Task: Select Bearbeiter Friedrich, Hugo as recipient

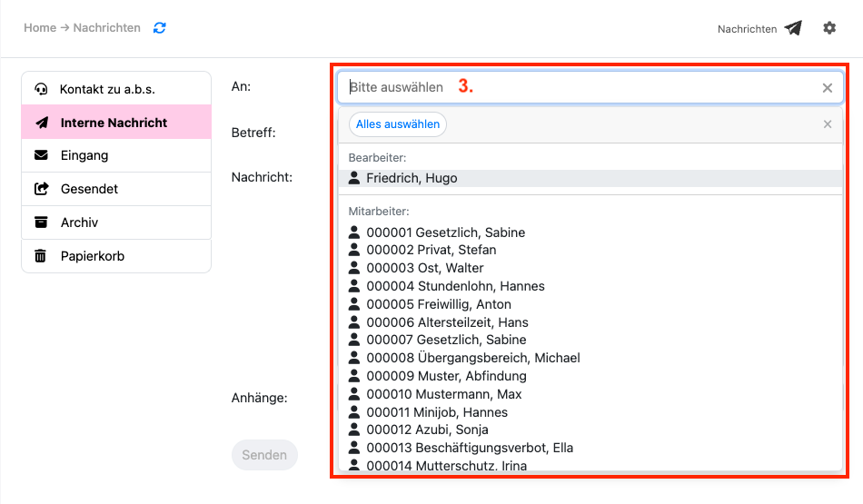Action: (x=412, y=178)
